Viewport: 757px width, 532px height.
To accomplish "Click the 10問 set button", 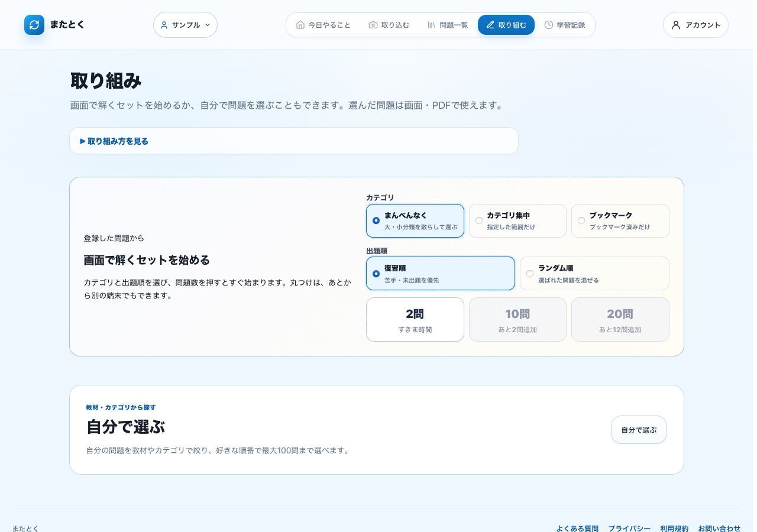I will [x=517, y=319].
